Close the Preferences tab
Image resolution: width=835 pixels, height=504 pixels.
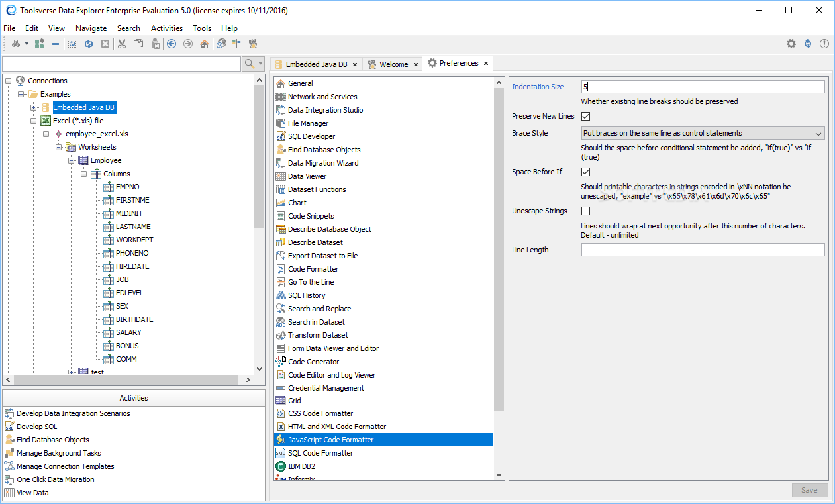[x=485, y=63]
